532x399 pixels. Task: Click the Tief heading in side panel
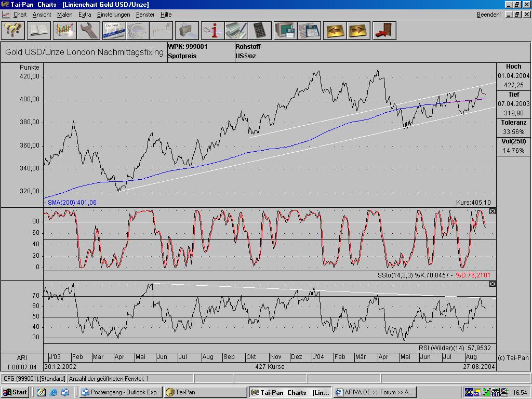(513, 95)
